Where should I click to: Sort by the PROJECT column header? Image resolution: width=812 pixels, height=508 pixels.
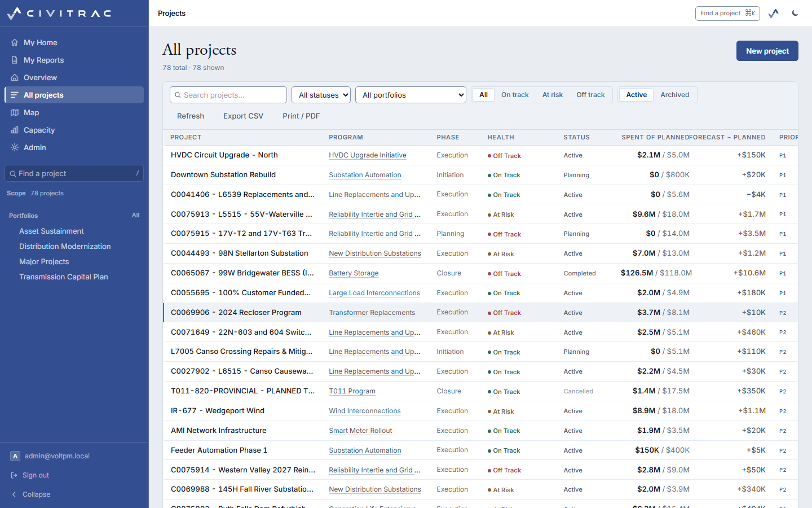186,137
